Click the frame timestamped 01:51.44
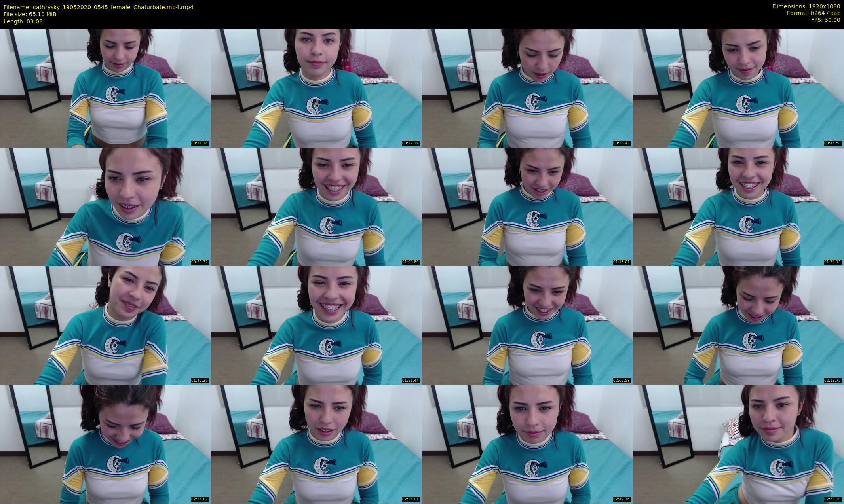844x504 pixels. tap(316, 325)
